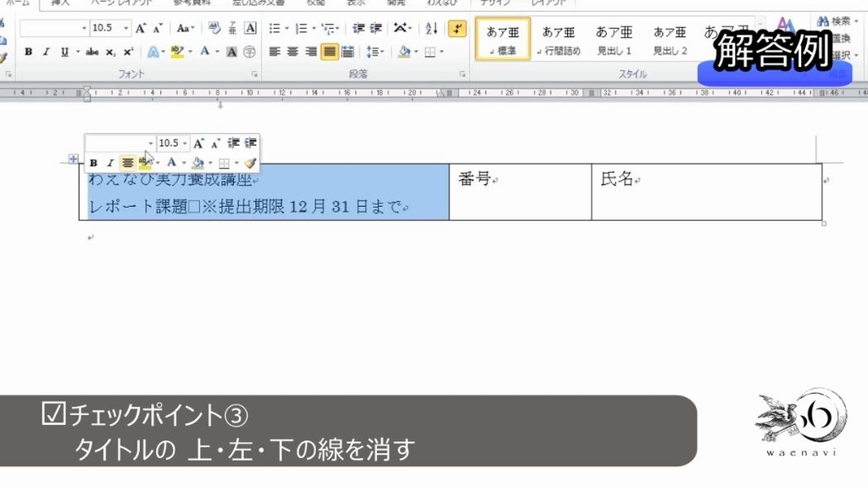Click Center on the mini toolbar
Viewport: 868px width, 487px height.
(x=128, y=163)
